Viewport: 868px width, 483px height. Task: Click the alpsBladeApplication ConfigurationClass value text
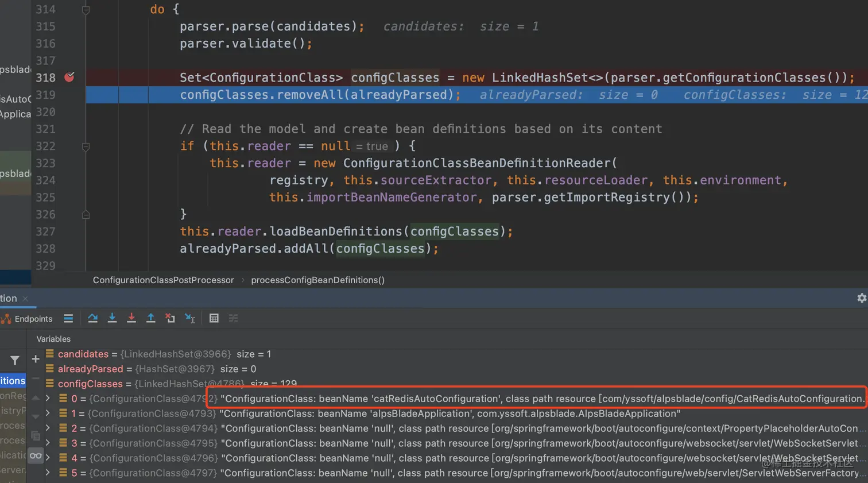coord(450,414)
